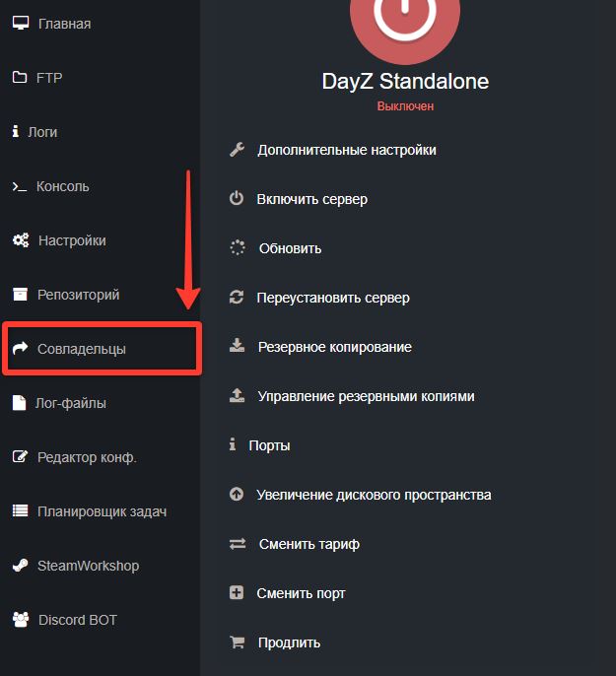Open Главная in the sidebar
616x676 pixels.
point(64,24)
